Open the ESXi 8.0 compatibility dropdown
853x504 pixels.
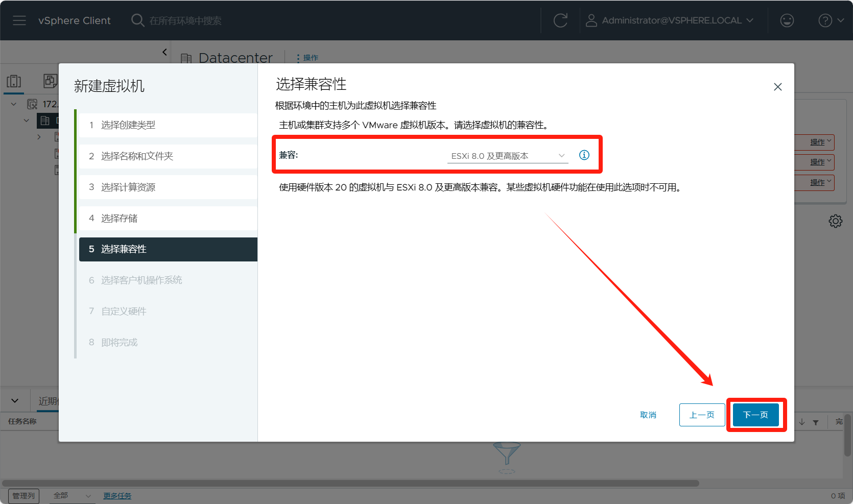coord(507,156)
